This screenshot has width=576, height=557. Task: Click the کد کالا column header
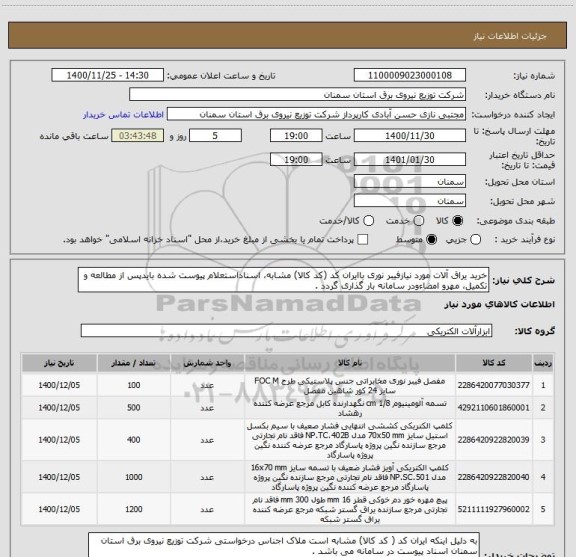pos(494,363)
